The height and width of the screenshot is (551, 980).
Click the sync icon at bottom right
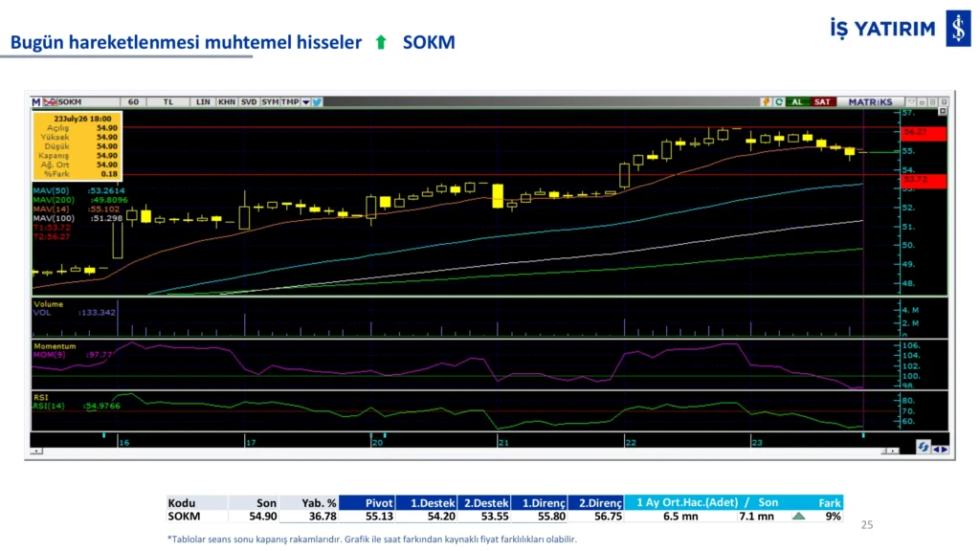pyautogui.click(x=924, y=447)
